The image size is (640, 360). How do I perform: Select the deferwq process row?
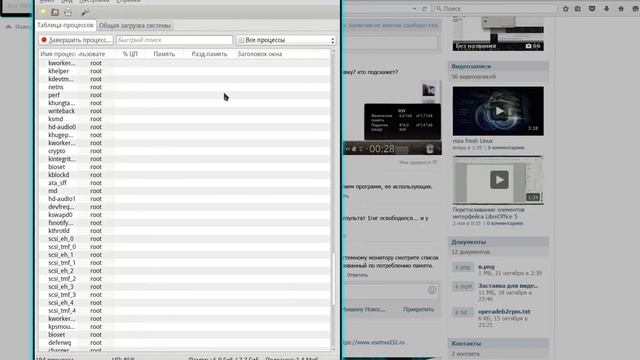[x=184, y=342]
